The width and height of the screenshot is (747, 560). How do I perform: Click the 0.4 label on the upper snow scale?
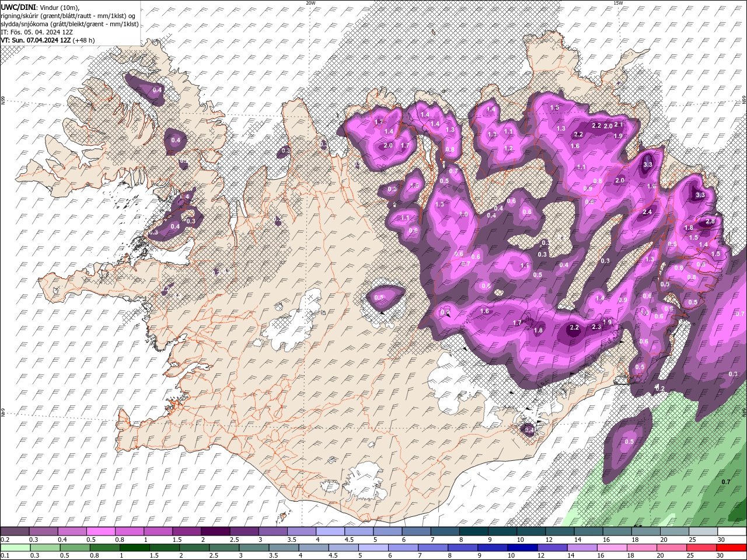pos(62,540)
